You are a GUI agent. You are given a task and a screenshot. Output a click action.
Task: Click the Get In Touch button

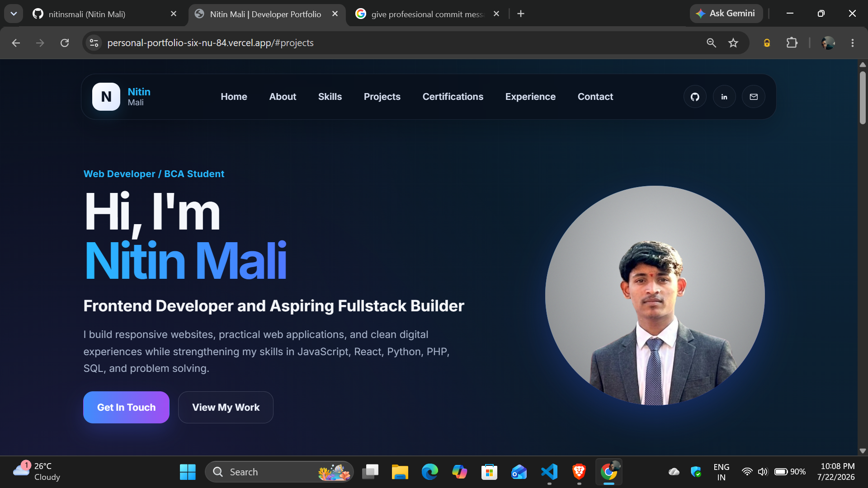pos(126,407)
